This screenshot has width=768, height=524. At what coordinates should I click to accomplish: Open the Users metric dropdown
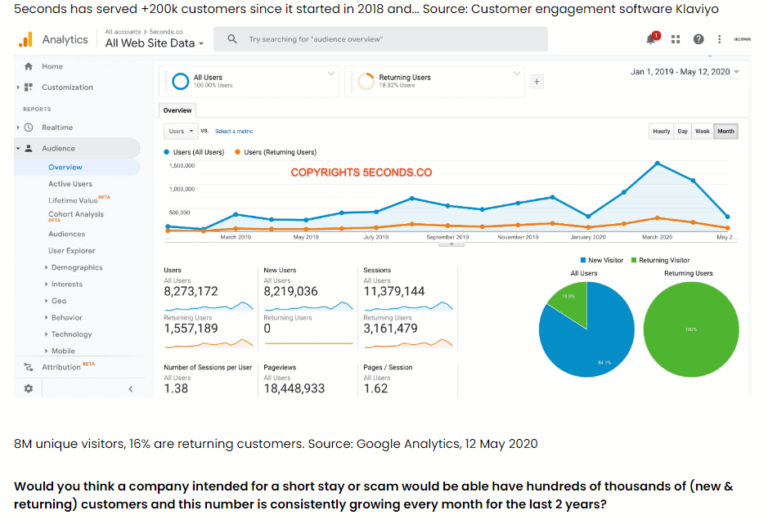coord(180,131)
